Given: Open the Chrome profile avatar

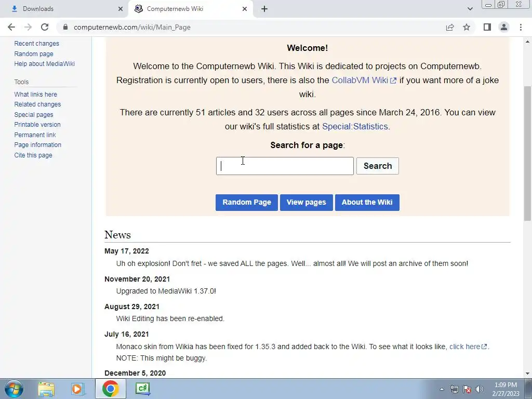Looking at the screenshot, I should click(x=504, y=27).
